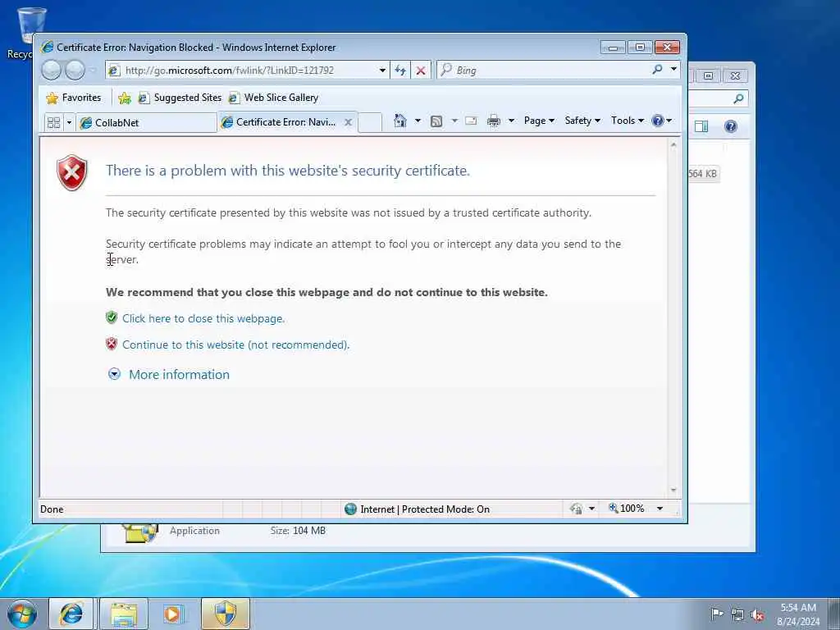
Task: Expand the tab list dropdown arrow
Action: point(69,123)
